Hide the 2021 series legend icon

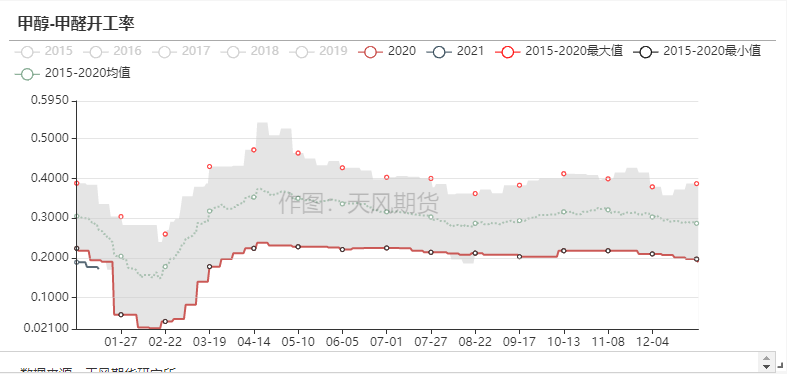click(439, 52)
